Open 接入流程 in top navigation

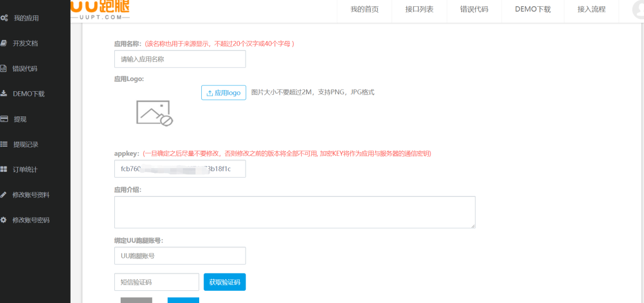[x=591, y=9]
